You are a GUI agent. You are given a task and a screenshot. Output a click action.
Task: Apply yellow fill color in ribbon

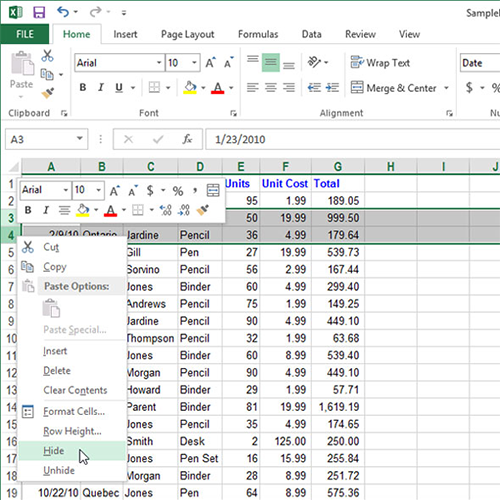click(190, 88)
